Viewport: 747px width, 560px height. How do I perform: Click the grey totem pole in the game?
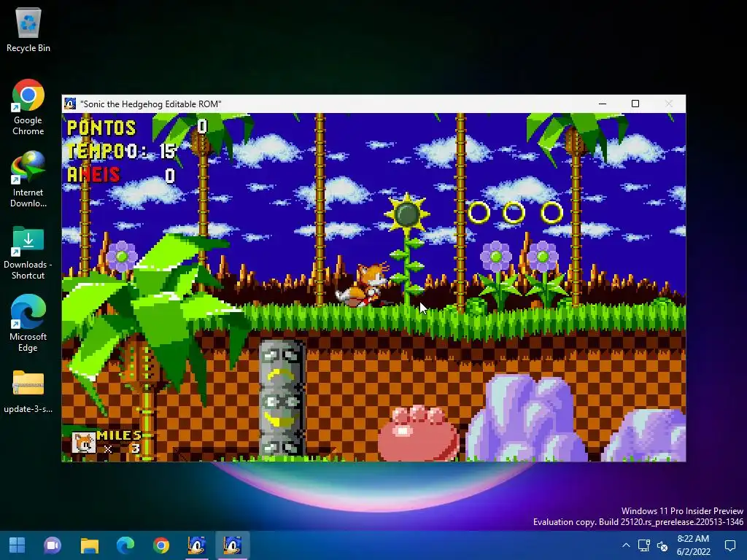pos(282,397)
